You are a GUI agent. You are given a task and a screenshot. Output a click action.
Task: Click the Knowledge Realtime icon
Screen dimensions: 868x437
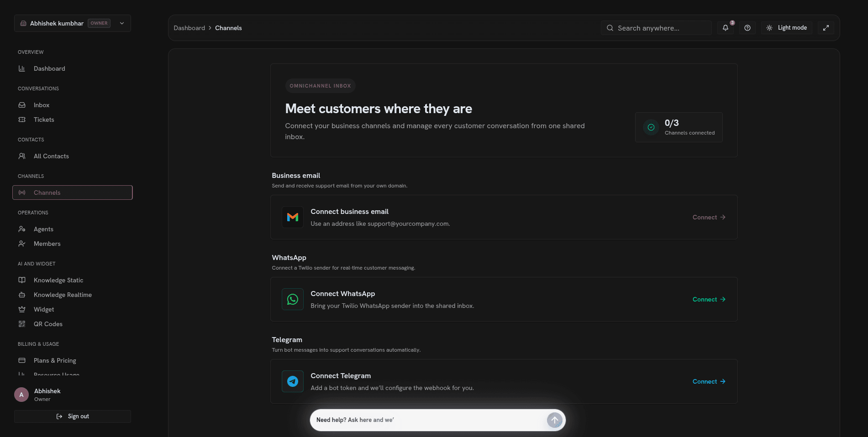pyautogui.click(x=22, y=295)
